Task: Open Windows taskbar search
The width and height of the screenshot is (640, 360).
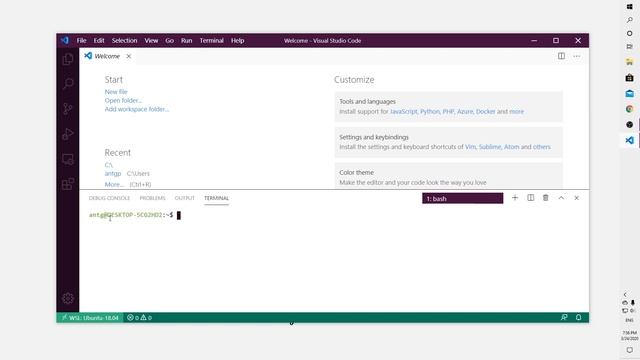Action: pos(629,20)
